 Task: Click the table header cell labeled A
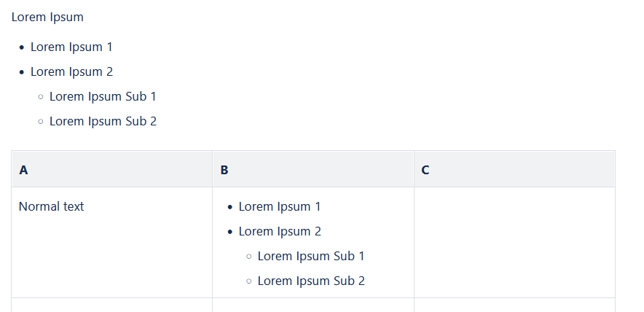tap(111, 169)
